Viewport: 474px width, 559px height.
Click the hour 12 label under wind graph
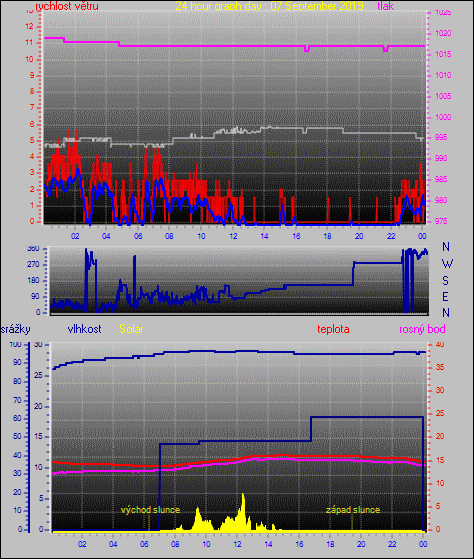233,236
